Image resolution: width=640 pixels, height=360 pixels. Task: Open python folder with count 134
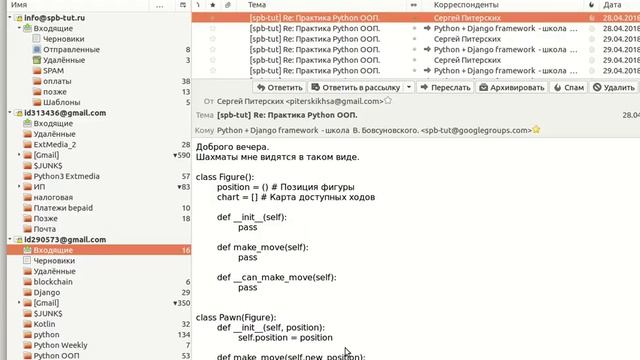pyautogui.click(x=46, y=335)
